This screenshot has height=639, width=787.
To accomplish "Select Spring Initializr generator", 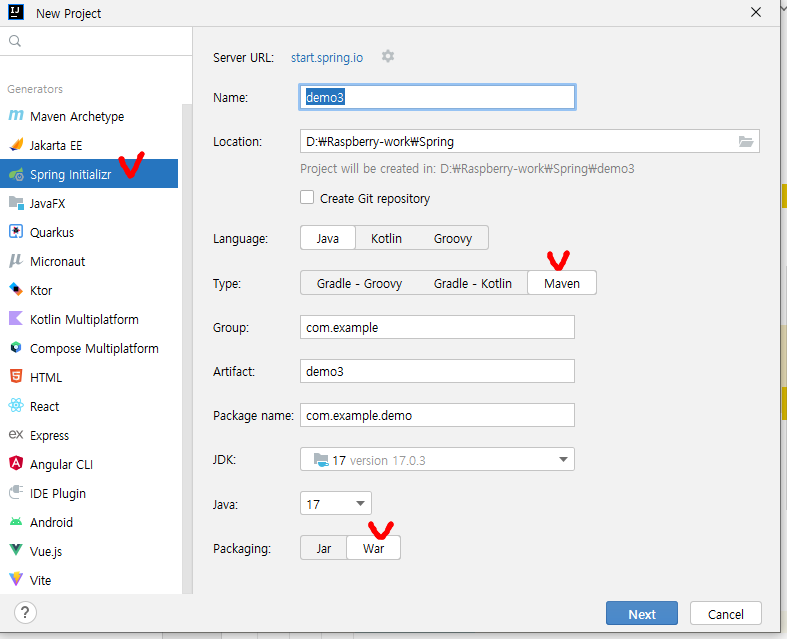I will point(89,174).
